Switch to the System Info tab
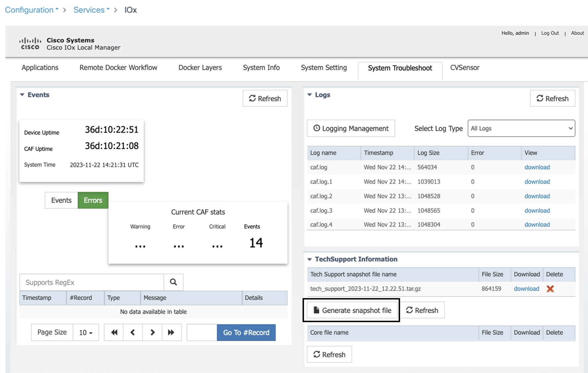The width and height of the screenshot is (588, 373). (261, 68)
